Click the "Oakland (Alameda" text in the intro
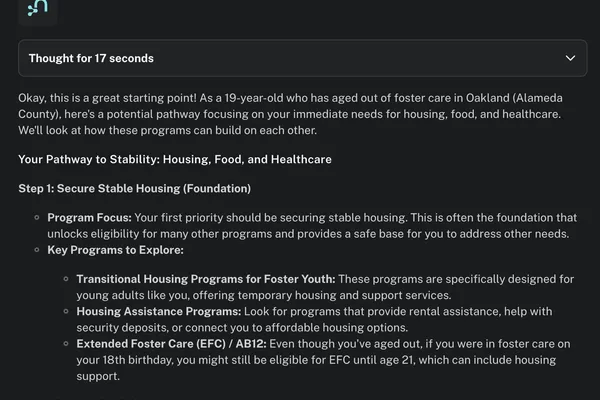Screen dimensions: 600x400 [514, 98]
